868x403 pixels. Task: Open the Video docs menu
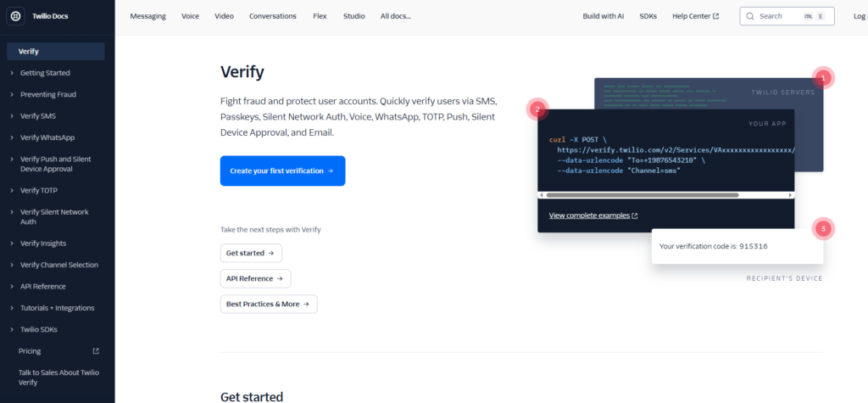tap(224, 17)
